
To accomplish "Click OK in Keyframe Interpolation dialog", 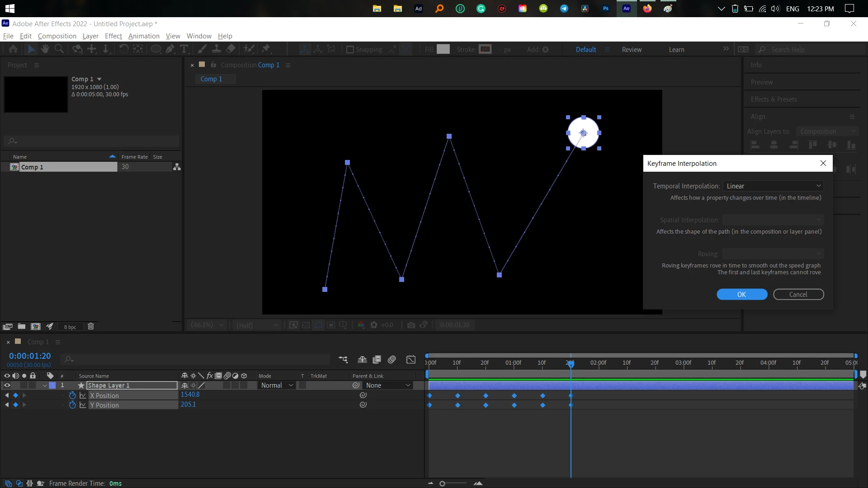I will click(x=742, y=295).
